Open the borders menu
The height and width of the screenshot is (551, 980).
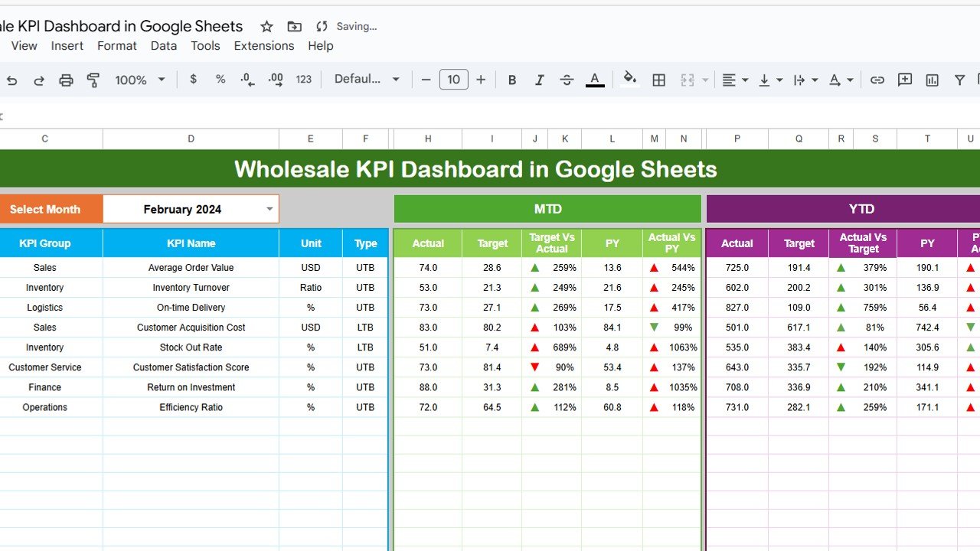[658, 80]
